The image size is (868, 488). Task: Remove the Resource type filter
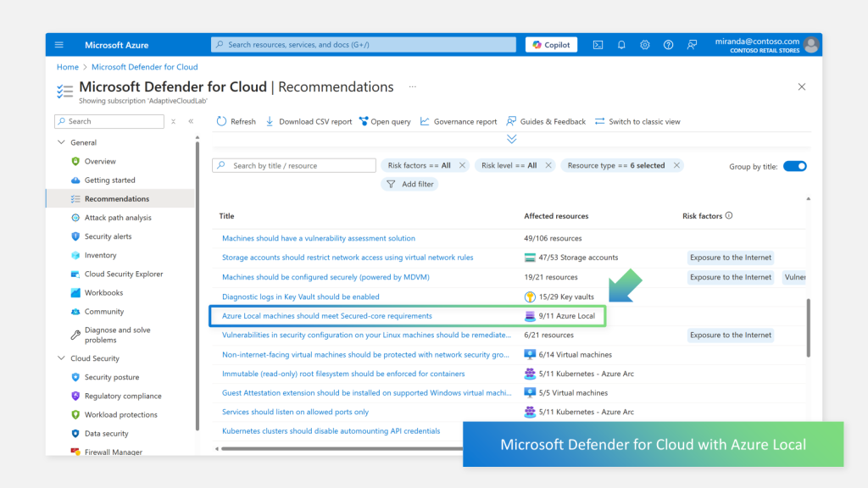click(676, 165)
